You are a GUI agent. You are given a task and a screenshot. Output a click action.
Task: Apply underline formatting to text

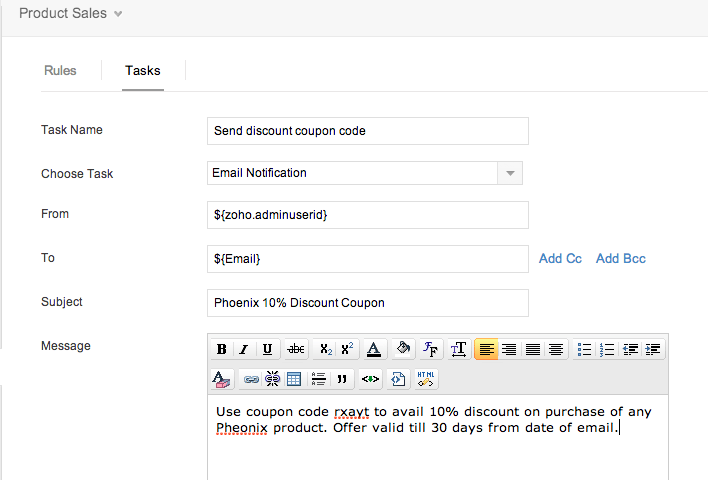click(267, 349)
